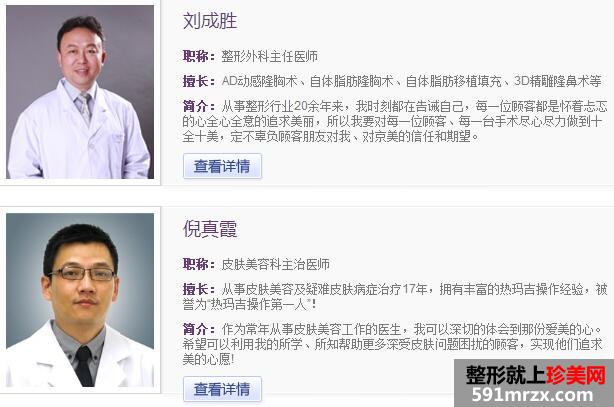Click the 职称 label in 刘成胜's profile
The width and height of the screenshot is (614, 407).
[x=199, y=56]
